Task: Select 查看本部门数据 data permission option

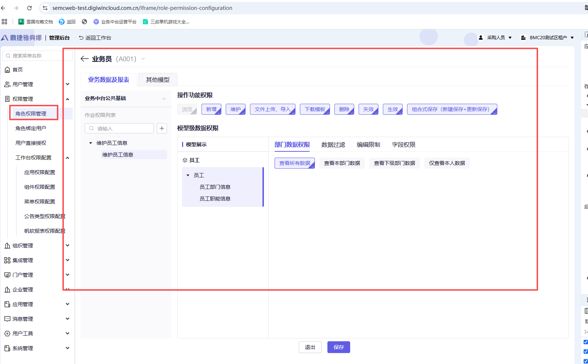Action: 342,163
